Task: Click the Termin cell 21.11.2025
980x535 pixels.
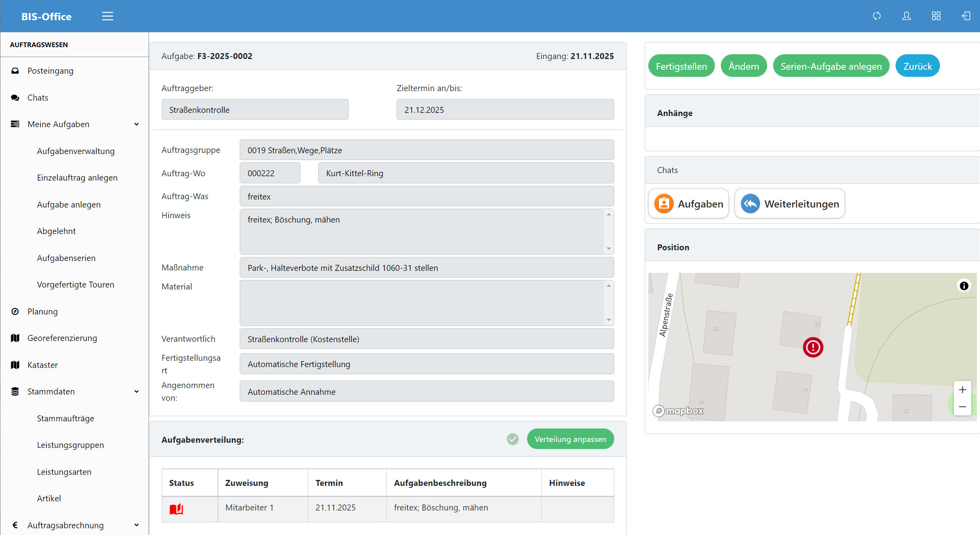Action: point(347,509)
